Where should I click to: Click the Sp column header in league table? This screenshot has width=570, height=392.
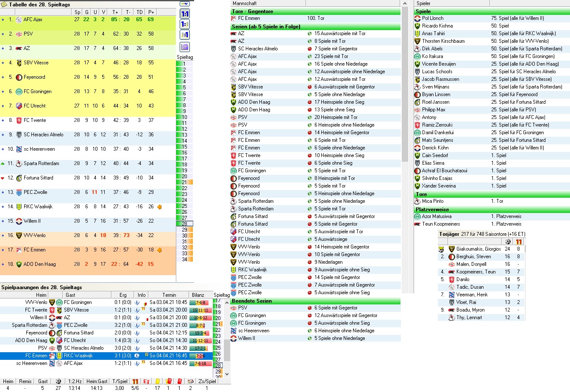click(77, 12)
